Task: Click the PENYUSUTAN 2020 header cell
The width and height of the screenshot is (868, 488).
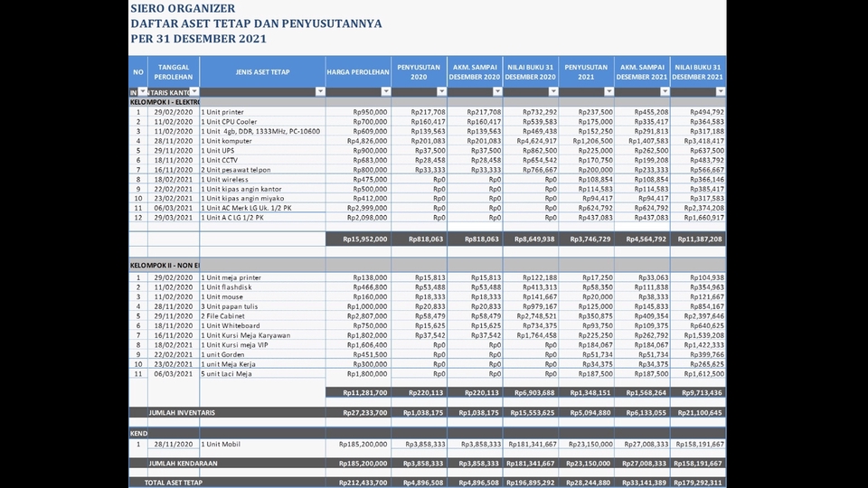Action: (x=419, y=72)
